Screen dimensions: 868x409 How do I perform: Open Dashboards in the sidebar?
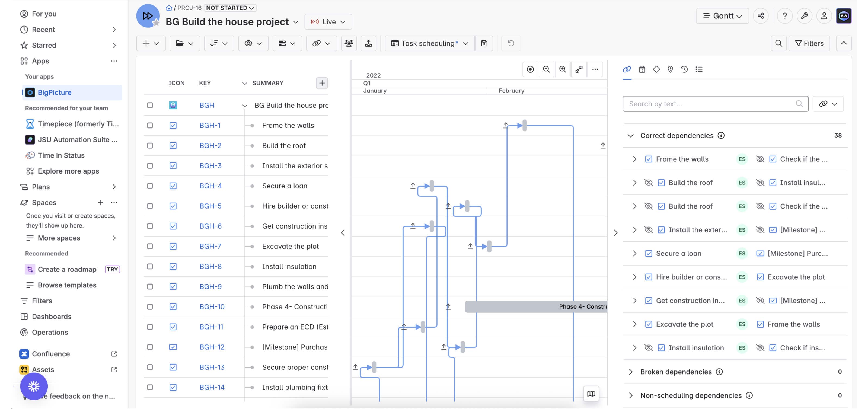tap(52, 317)
